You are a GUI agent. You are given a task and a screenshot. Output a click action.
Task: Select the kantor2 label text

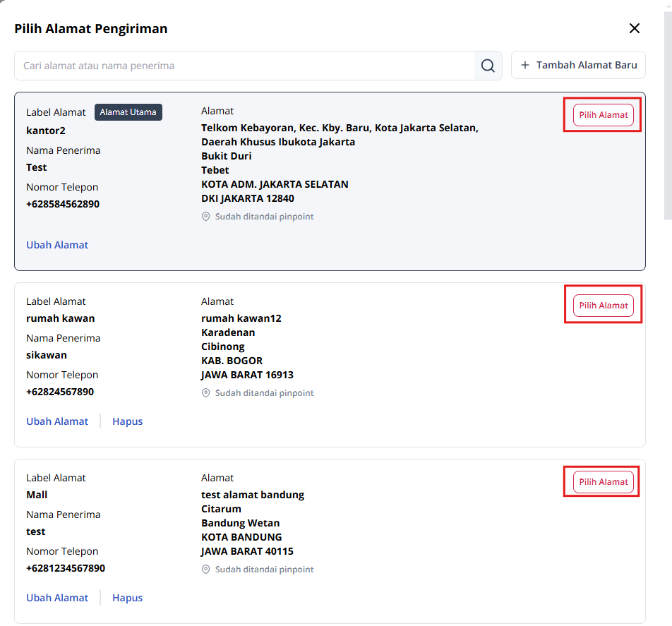click(46, 131)
